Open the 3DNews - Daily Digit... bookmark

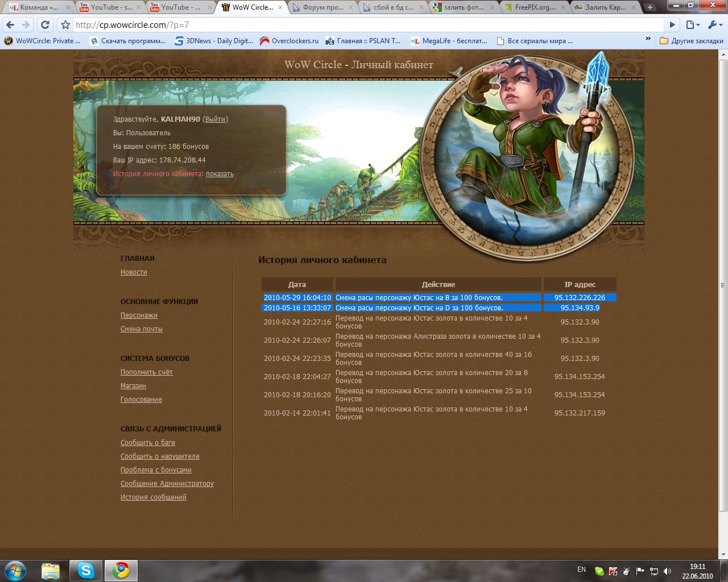tap(214, 41)
